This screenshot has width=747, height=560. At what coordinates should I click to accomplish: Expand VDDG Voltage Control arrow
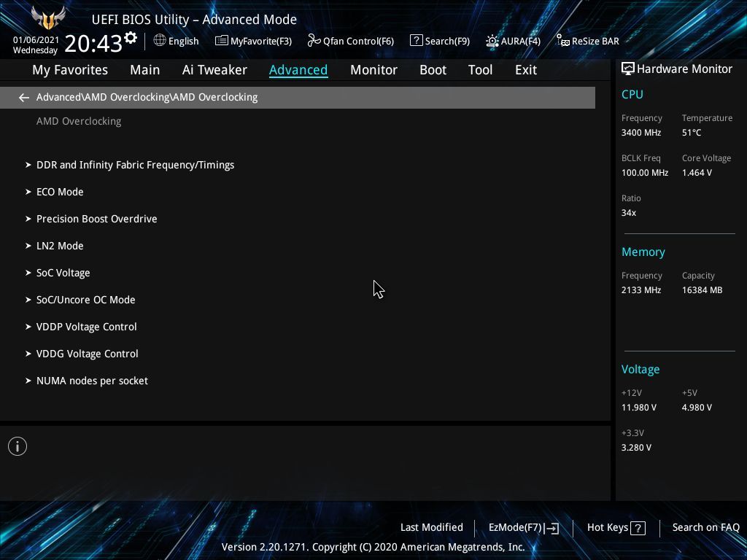point(28,354)
